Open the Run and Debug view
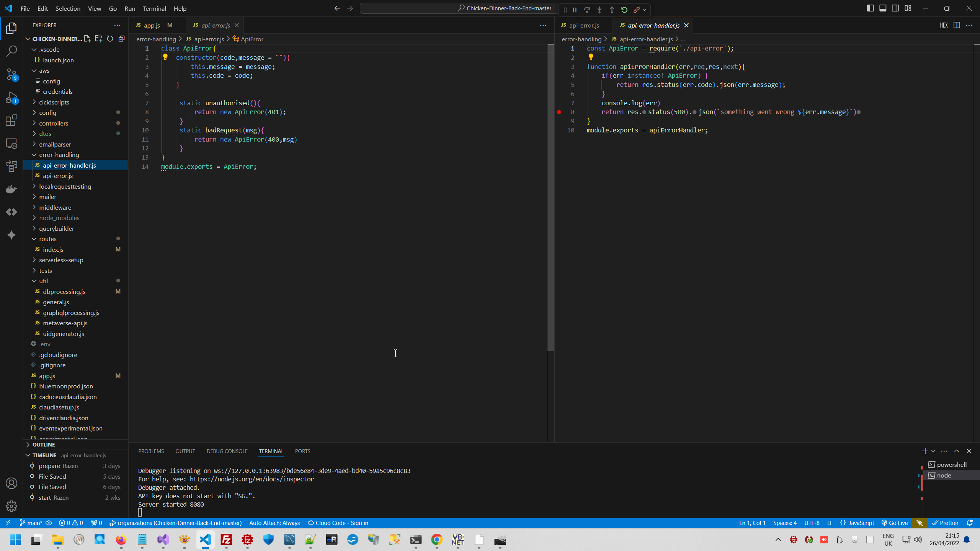This screenshot has height=551, width=980. [x=11, y=98]
